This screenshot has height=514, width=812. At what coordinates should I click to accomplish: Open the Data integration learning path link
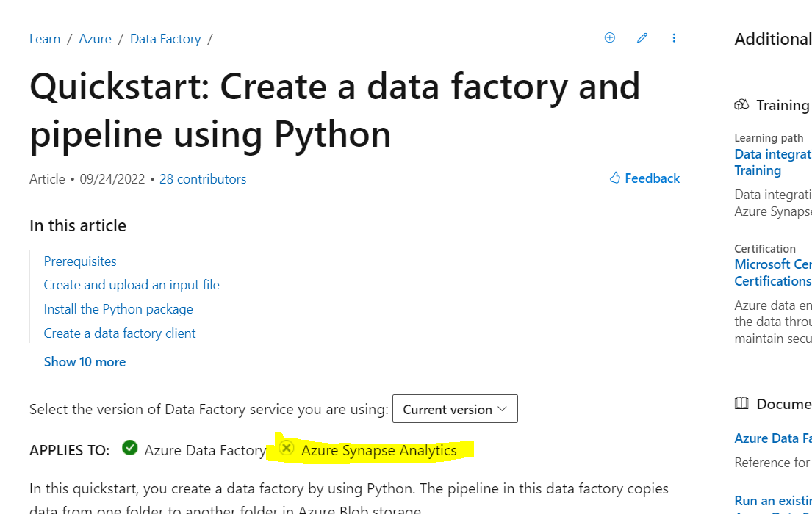772,162
